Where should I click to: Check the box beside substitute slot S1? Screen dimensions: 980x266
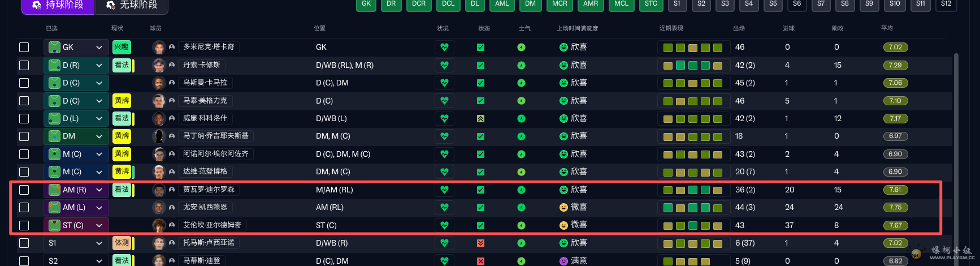(x=24, y=243)
